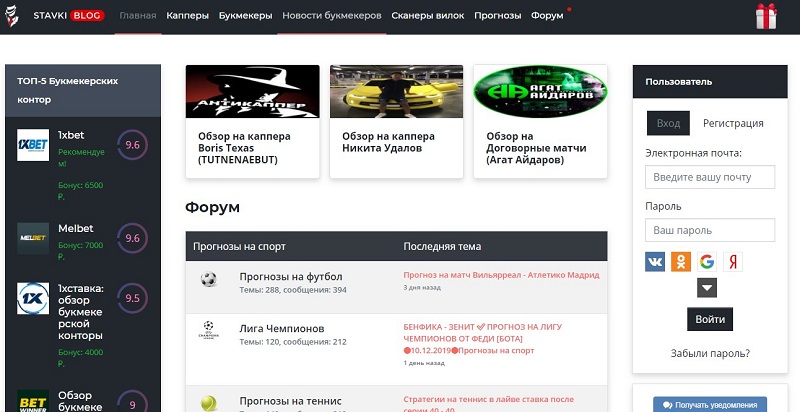The height and width of the screenshot is (412, 800).
Task: Click the Получать уведомления button
Action: (x=710, y=404)
